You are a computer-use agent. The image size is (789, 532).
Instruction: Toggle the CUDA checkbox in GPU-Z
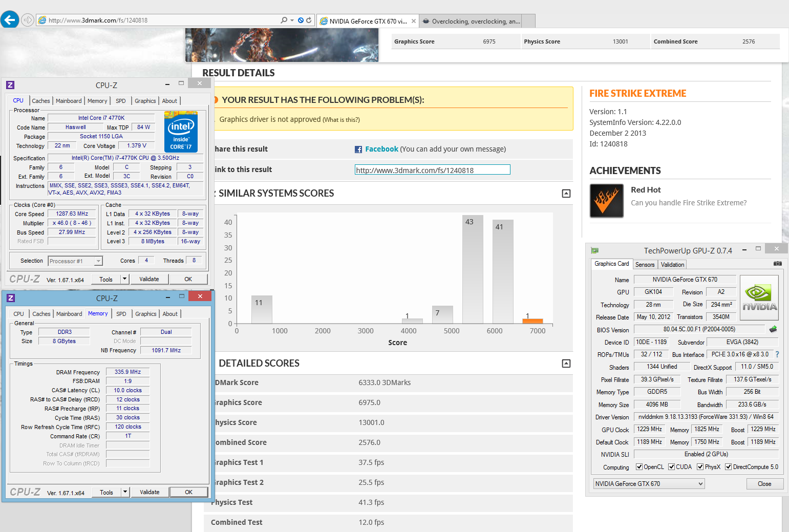click(x=671, y=467)
